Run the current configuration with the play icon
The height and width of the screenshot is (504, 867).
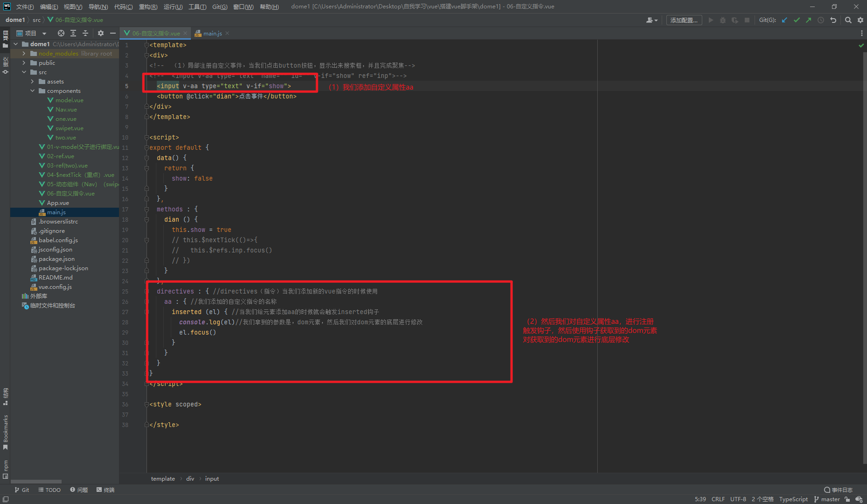[711, 20]
